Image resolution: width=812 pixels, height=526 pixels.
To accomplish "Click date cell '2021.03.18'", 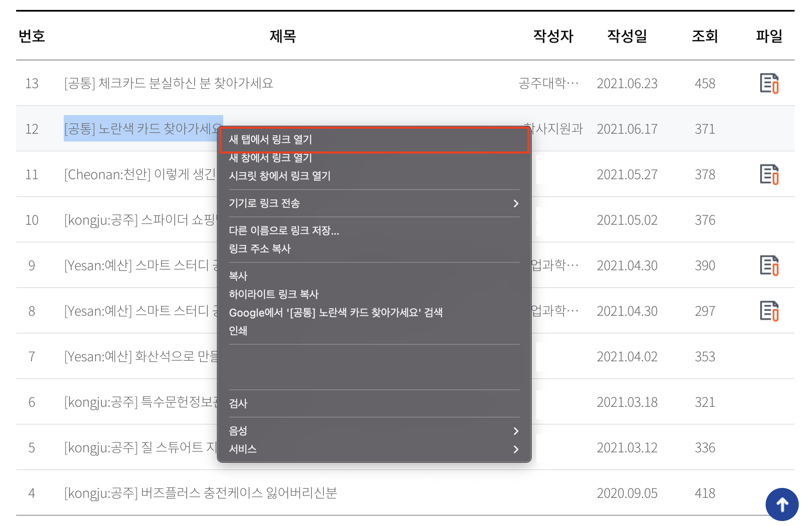I will [627, 402].
